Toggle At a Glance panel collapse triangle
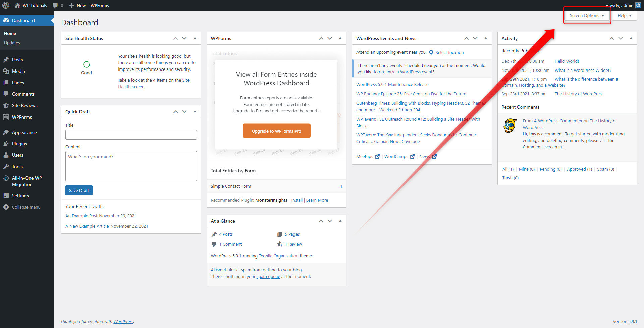This screenshot has width=644, height=328. coord(340,221)
